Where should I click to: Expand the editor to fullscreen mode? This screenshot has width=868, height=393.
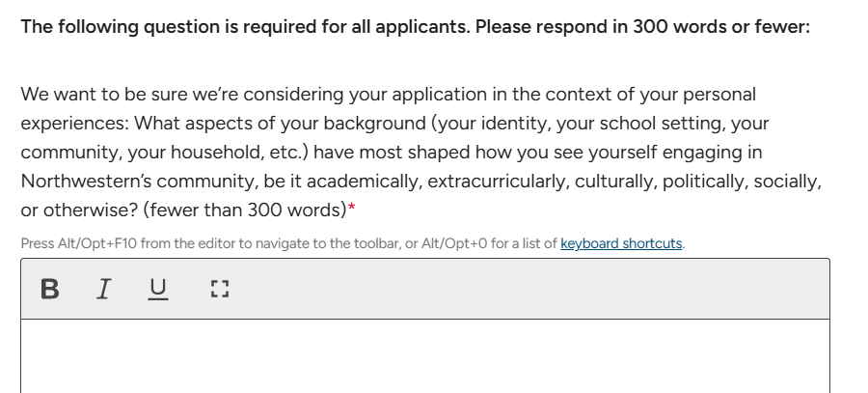(220, 289)
